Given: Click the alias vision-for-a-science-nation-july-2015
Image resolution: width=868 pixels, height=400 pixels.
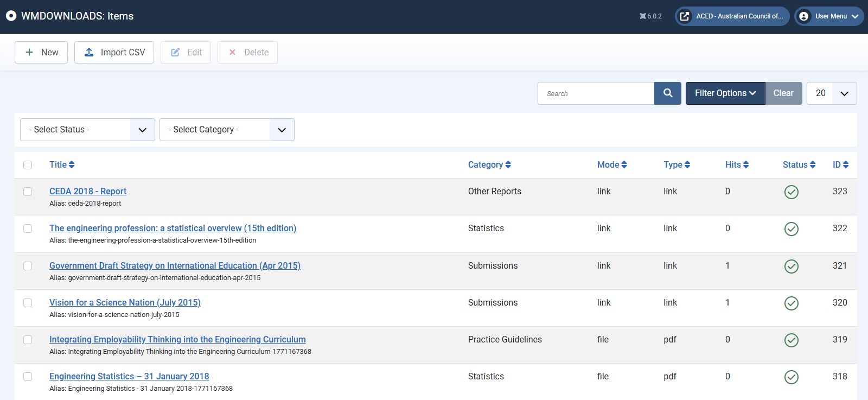Looking at the screenshot, I should pyautogui.click(x=124, y=315).
